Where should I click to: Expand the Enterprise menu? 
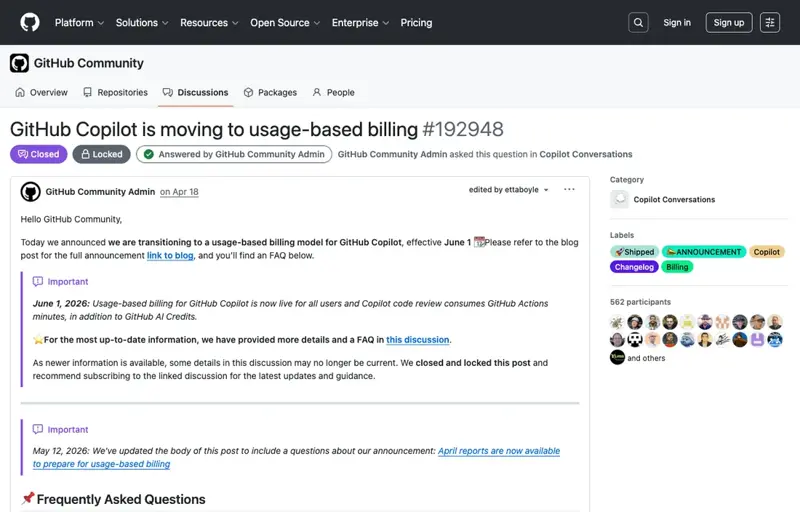[360, 22]
